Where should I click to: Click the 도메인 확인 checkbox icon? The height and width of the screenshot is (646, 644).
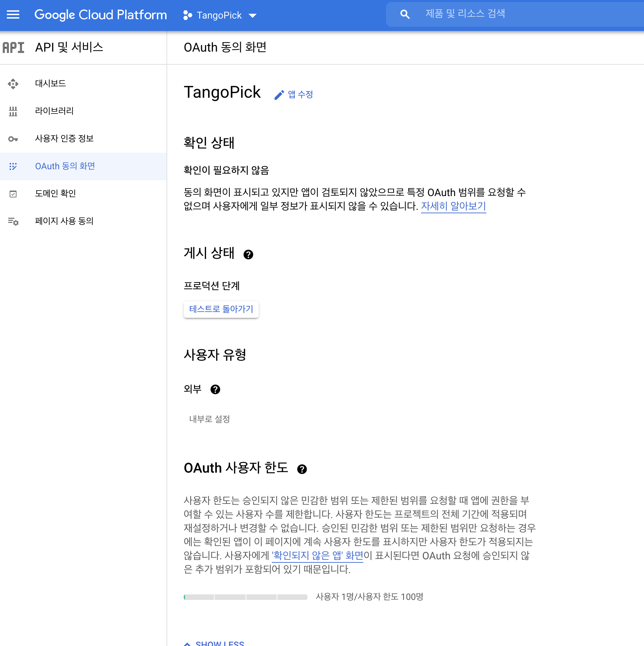click(x=13, y=194)
